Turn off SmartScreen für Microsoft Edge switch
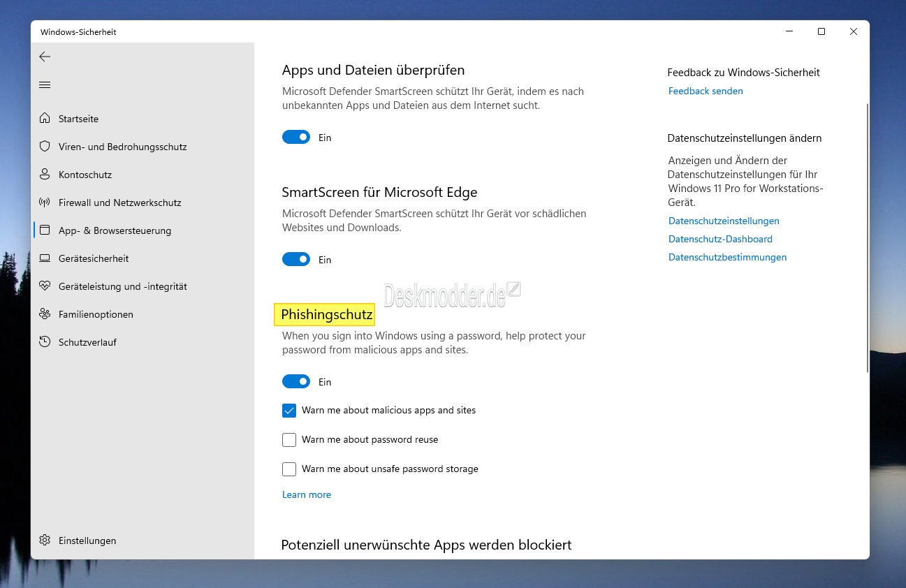The height and width of the screenshot is (588, 906). 296,260
